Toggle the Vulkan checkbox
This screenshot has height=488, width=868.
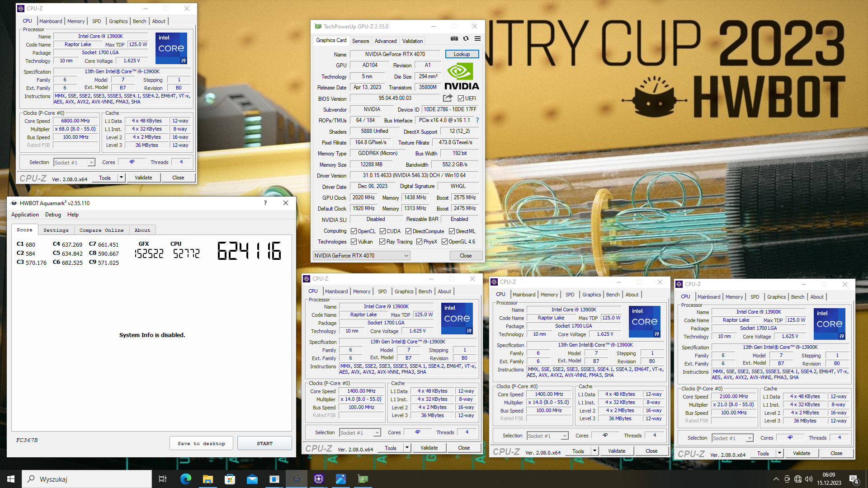354,242
